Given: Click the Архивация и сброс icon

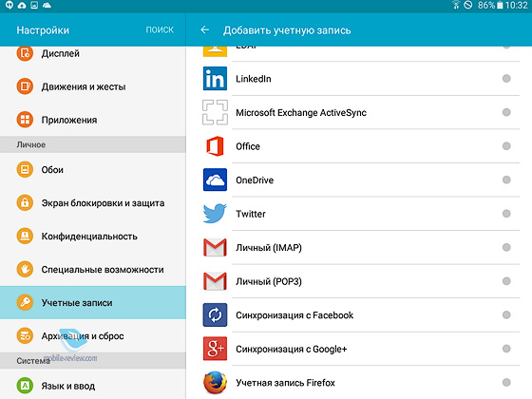Looking at the screenshot, I should pos(25,335).
